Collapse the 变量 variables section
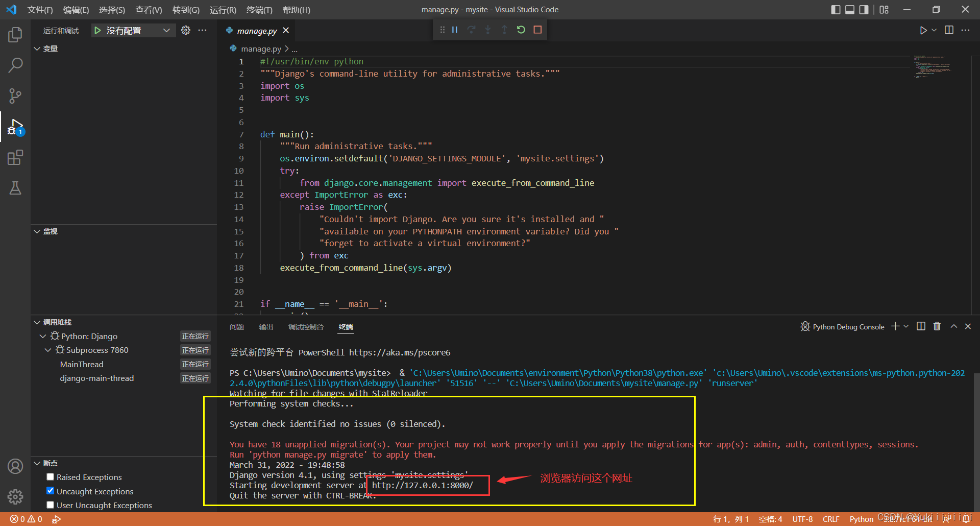 [37, 49]
